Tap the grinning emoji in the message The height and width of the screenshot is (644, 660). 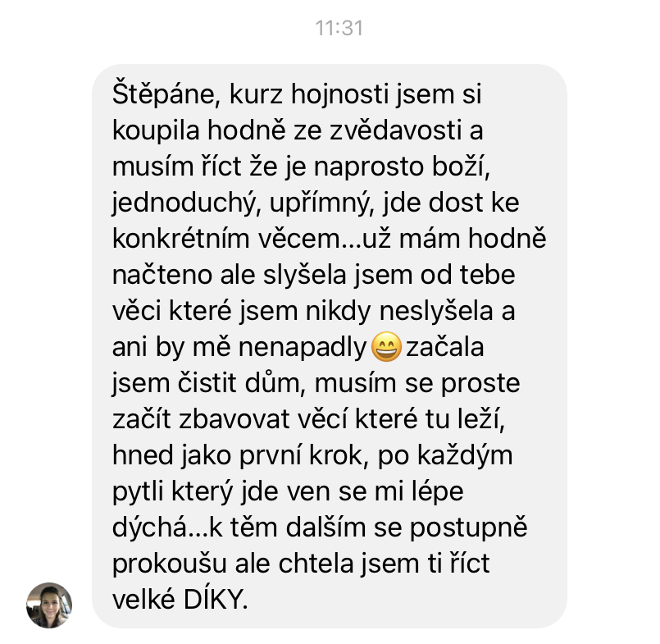click(x=386, y=347)
